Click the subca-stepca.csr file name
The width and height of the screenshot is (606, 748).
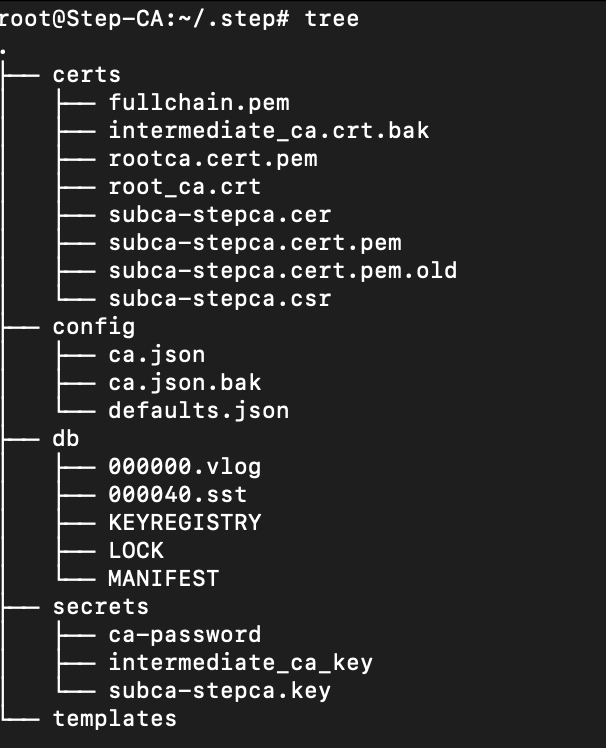(220, 298)
